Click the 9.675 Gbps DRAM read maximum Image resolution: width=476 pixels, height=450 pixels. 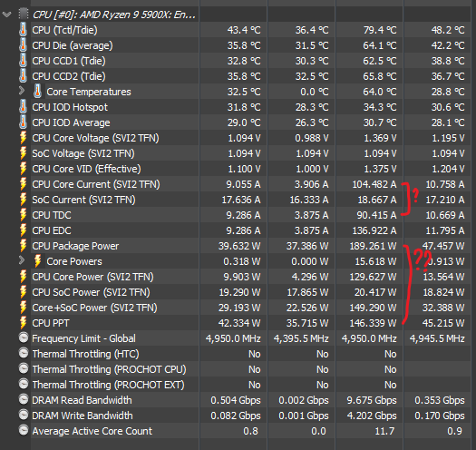pyautogui.click(x=372, y=400)
